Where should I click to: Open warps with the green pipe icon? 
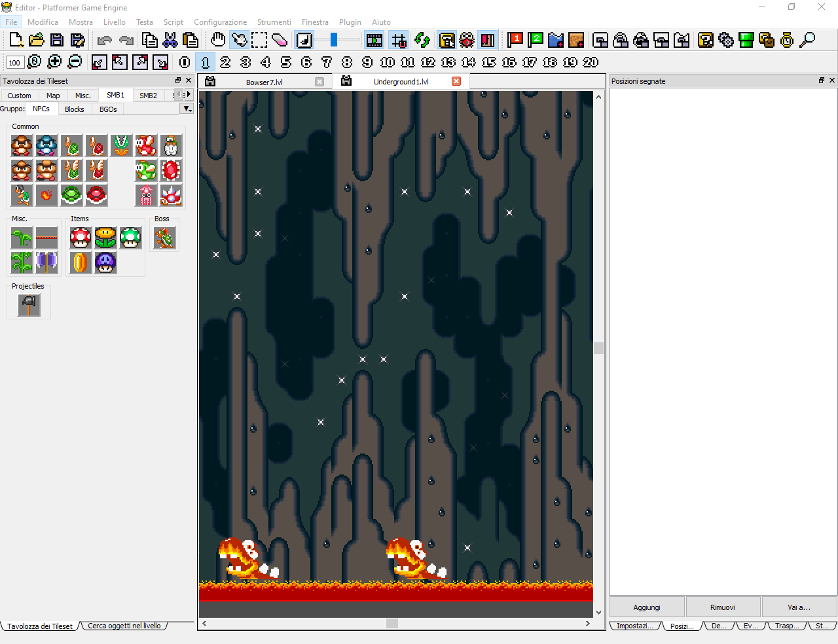(x=746, y=40)
